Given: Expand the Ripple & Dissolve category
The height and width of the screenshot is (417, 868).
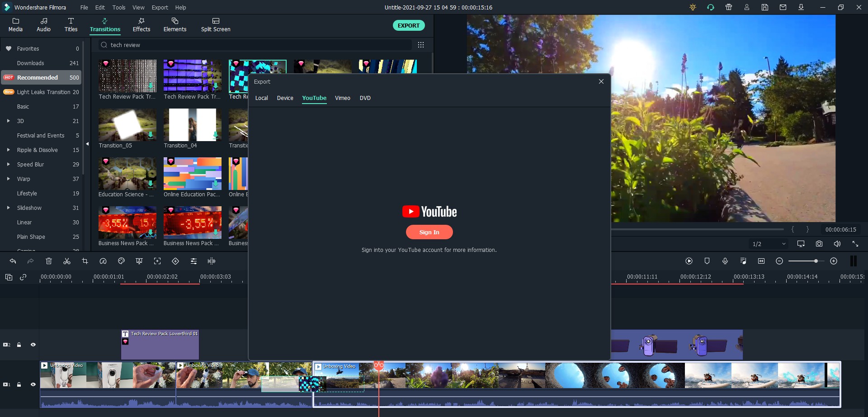Looking at the screenshot, I should coord(8,150).
